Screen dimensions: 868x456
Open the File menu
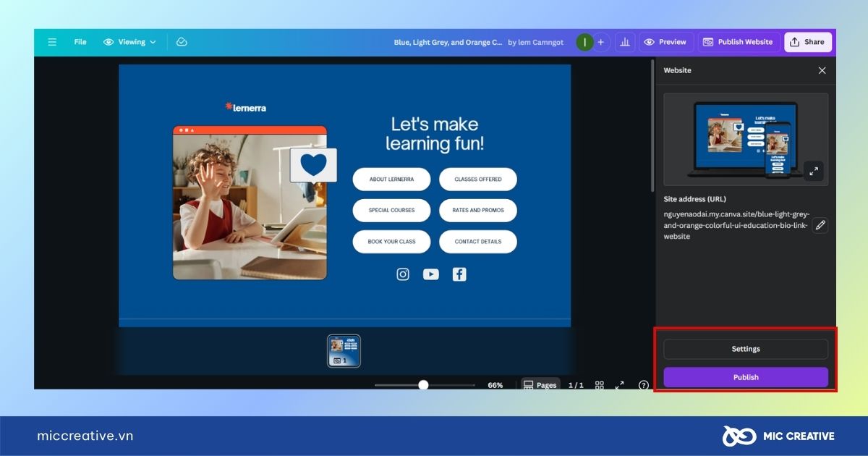pyautogui.click(x=80, y=42)
